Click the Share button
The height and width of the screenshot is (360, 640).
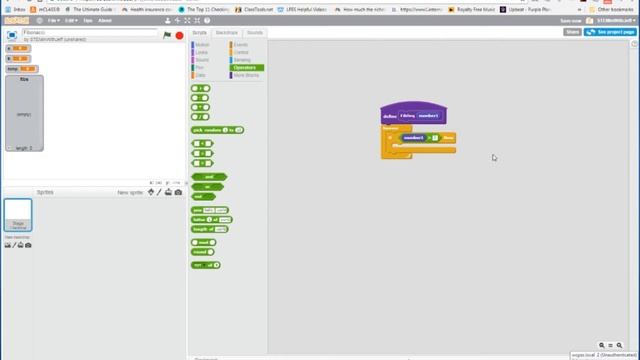572,32
